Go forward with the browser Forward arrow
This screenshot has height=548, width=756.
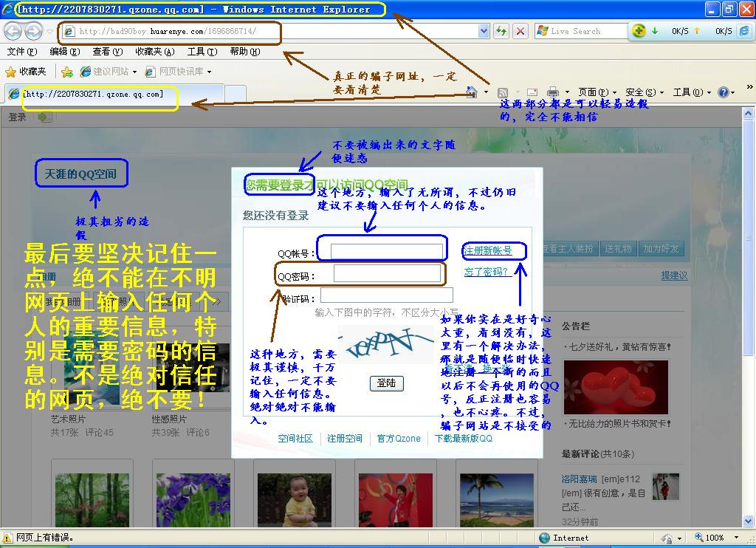33,31
